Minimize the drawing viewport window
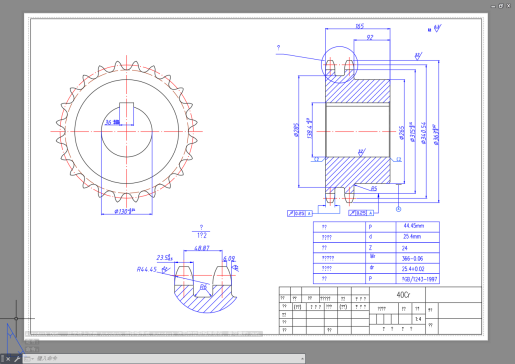 point(494,6)
